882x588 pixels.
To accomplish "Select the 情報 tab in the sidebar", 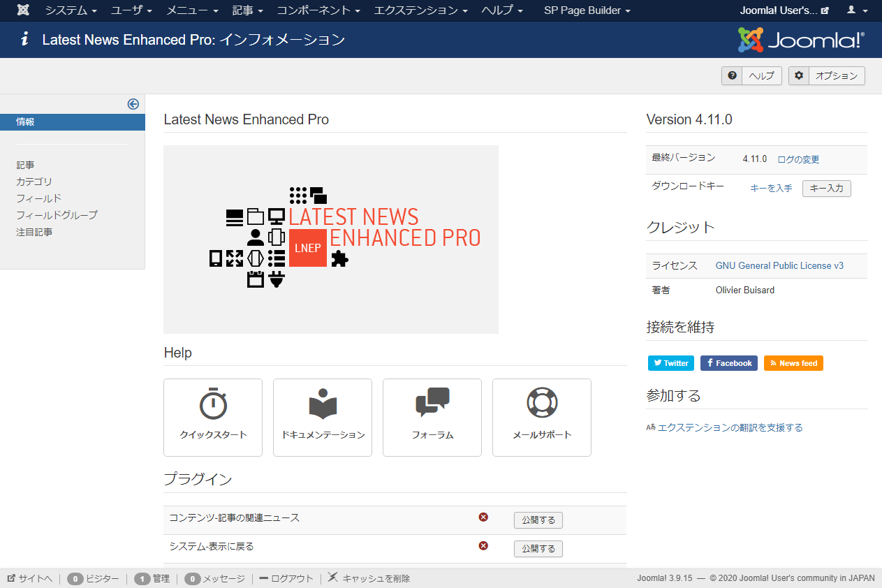I will pyautogui.click(x=25, y=122).
